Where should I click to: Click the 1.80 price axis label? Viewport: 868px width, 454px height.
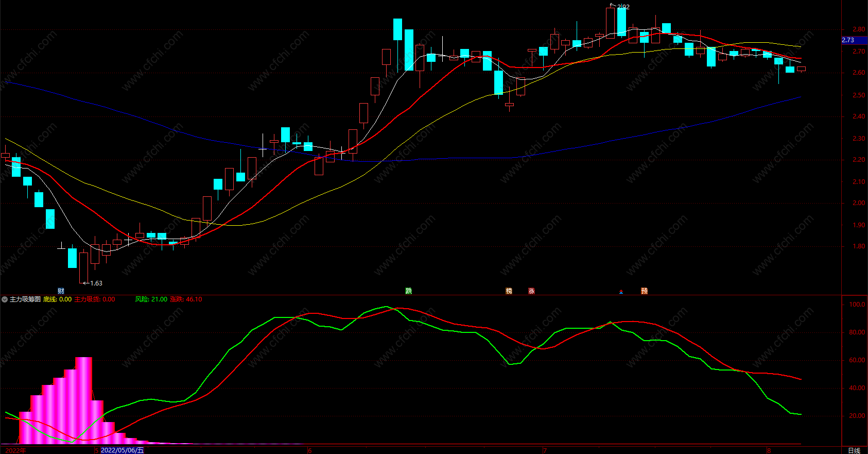859,246
